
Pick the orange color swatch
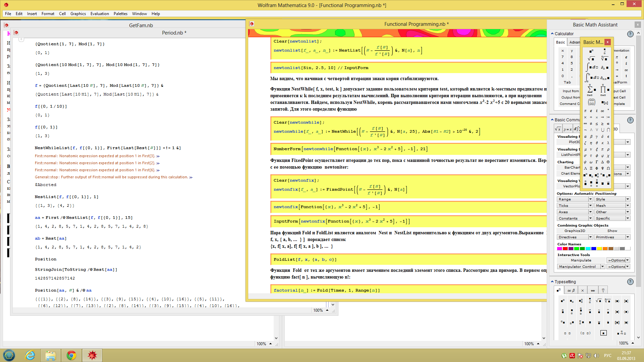[605, 249]
